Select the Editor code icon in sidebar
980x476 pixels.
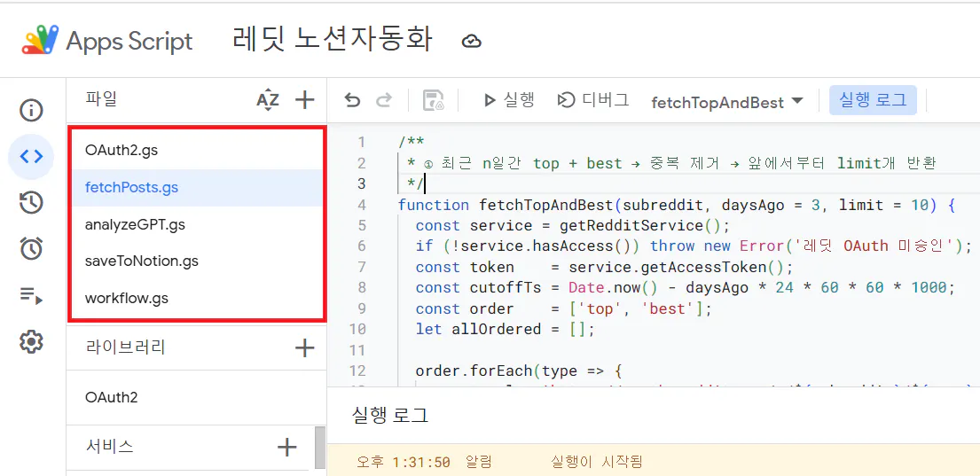(31, 157)
